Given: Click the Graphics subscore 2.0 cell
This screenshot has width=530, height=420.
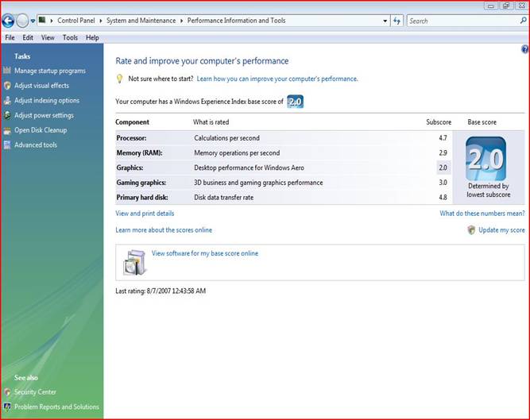Looking at the screenshot, I should click(443, 168).
